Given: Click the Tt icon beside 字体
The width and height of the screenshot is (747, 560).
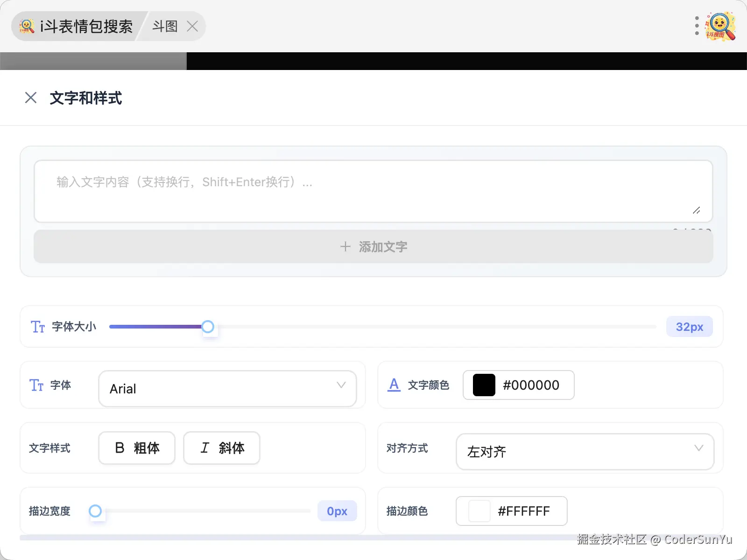Looking at the screenshot, I should click(x=36, y=385).
